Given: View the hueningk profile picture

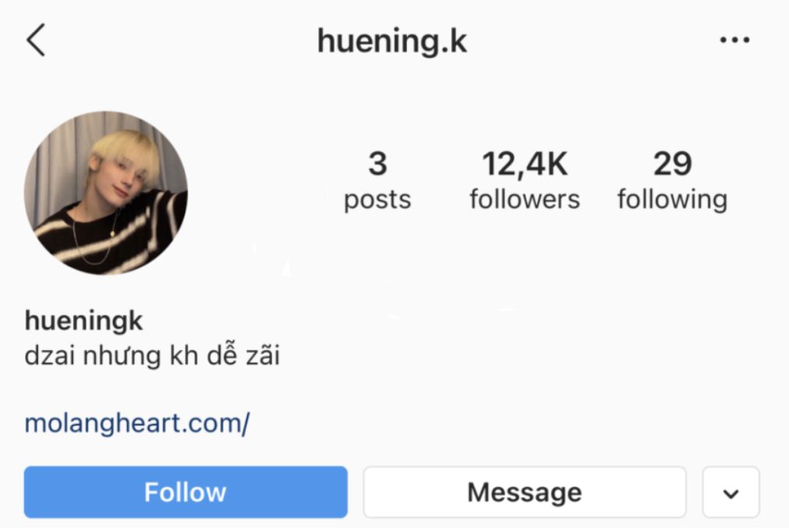Looking at the screenshot, I should click(x=106, y=193).
